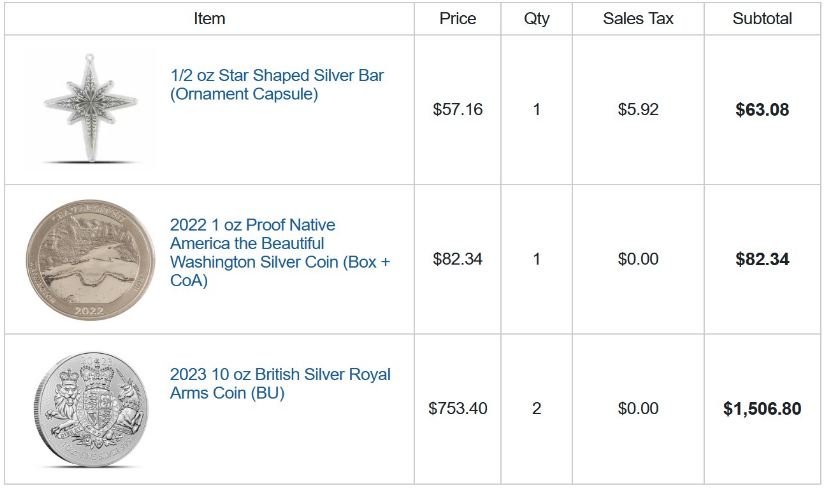
Task: Click the Star Shaped Silver Bar thumbnail
Action: coord(89,109)
